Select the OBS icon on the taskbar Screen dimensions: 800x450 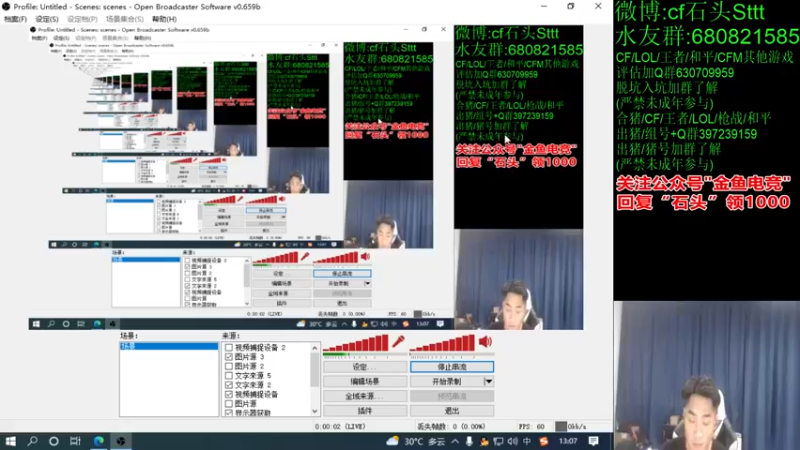point(120,441)
